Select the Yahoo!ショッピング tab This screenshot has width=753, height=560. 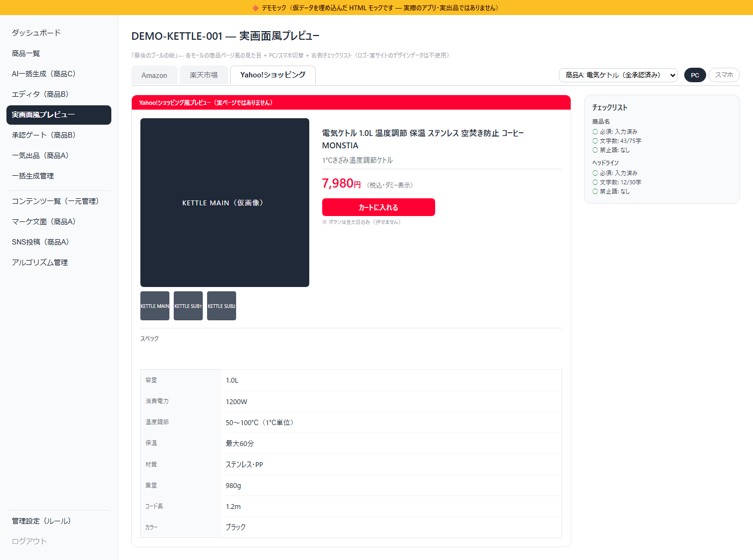click(x=273, y=75)
